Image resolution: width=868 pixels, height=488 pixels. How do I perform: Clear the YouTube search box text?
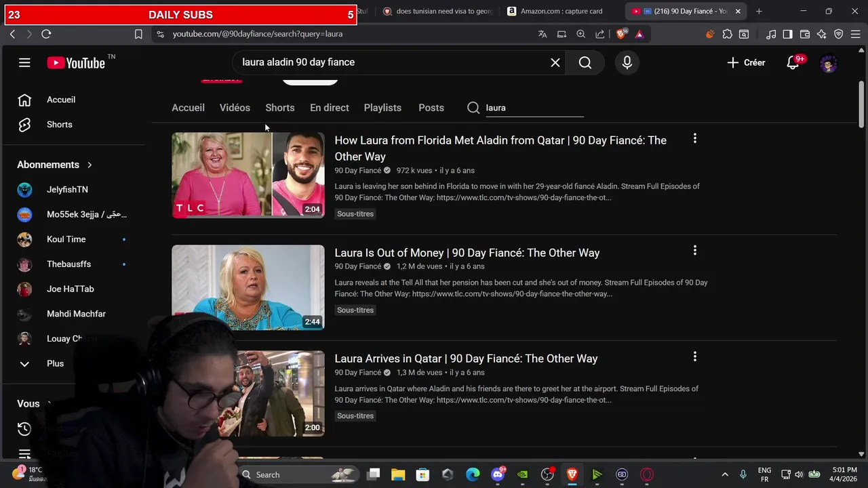[x=555, y=62]
